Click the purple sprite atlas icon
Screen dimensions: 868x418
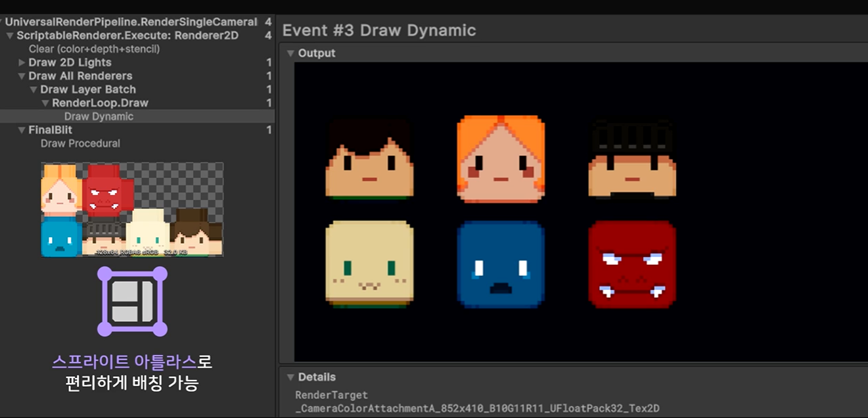coord(133,302)
